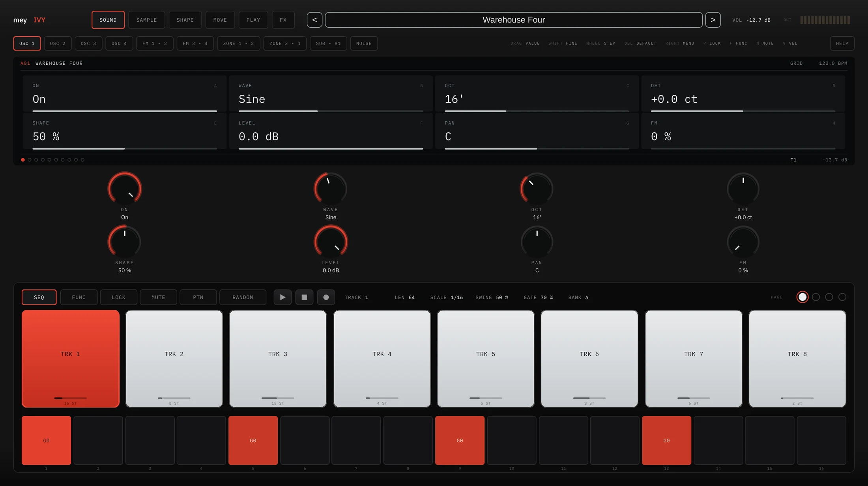This screenshot has width=868, height=486.
Task: Open the PLAY section tab
Action: point(253,20)
